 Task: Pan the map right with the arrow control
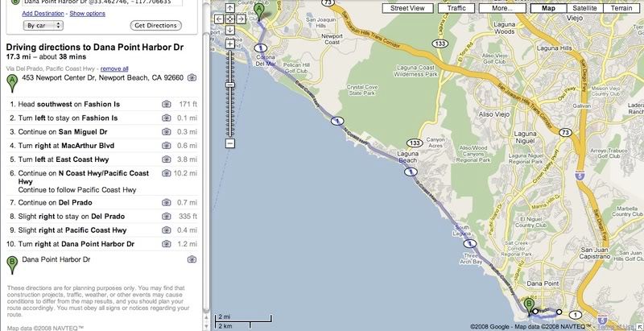[x=241, y=19]
